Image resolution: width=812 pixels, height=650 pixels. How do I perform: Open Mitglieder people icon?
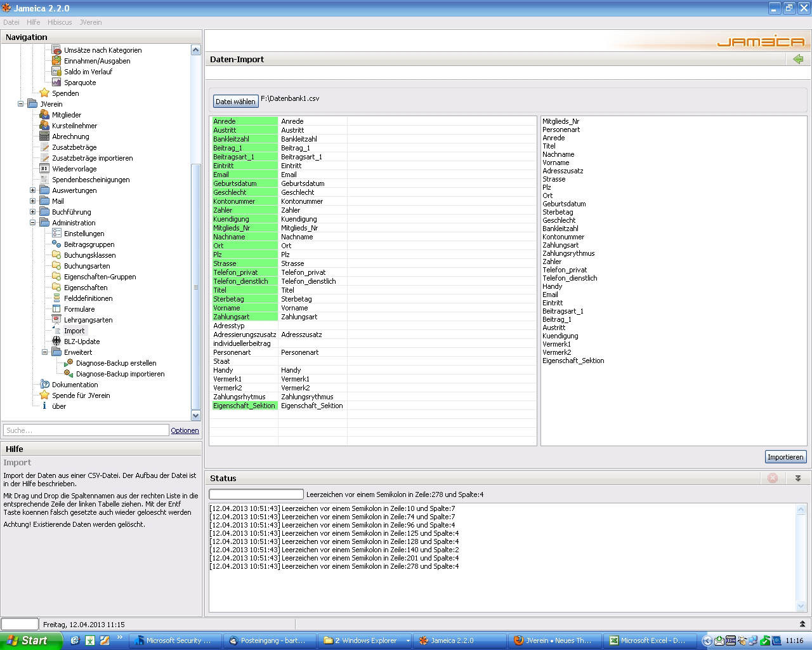44,115
